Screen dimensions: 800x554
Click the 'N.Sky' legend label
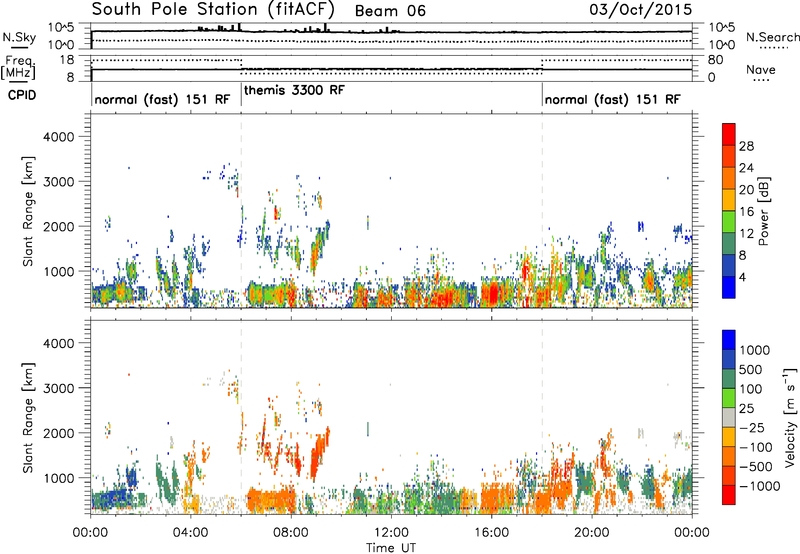pyautogui.click(x=19, y=37)
